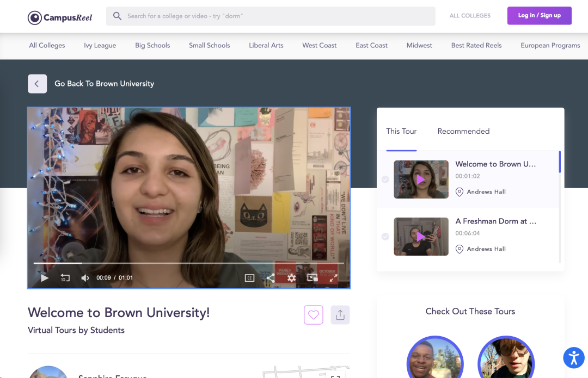
Task: Enable picture-in-picture mode
Action: point(312,278)
